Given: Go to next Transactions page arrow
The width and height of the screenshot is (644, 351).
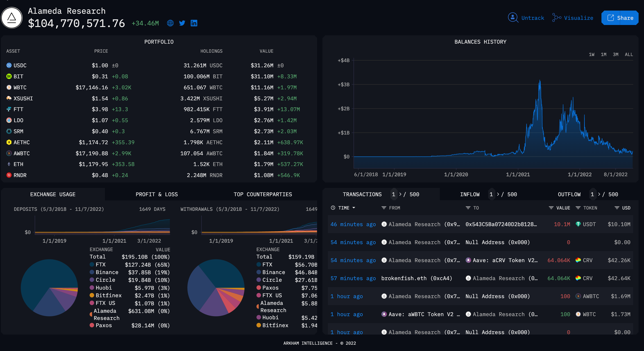Looking at the screenshot, I should 400,194.
